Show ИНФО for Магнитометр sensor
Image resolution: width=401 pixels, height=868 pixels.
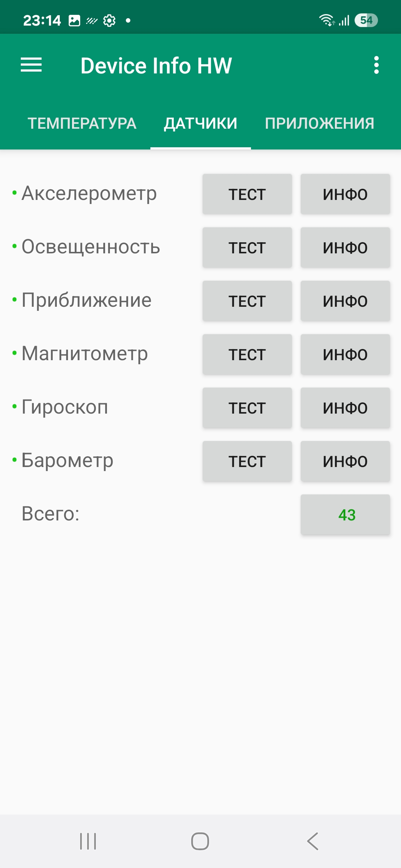pos(345,355)
